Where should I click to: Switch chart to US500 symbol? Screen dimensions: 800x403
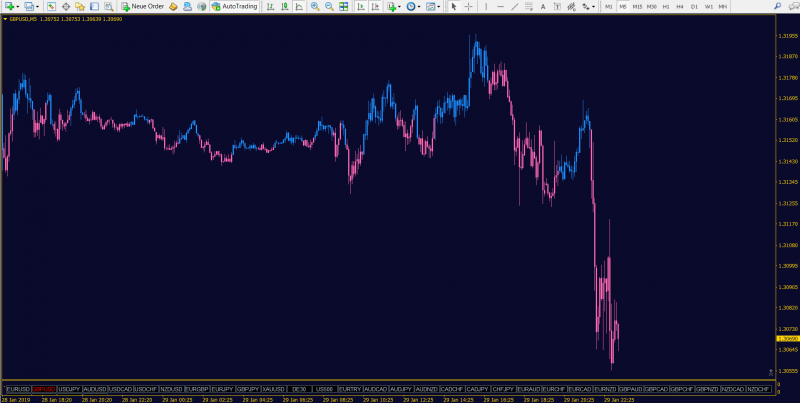325,389
